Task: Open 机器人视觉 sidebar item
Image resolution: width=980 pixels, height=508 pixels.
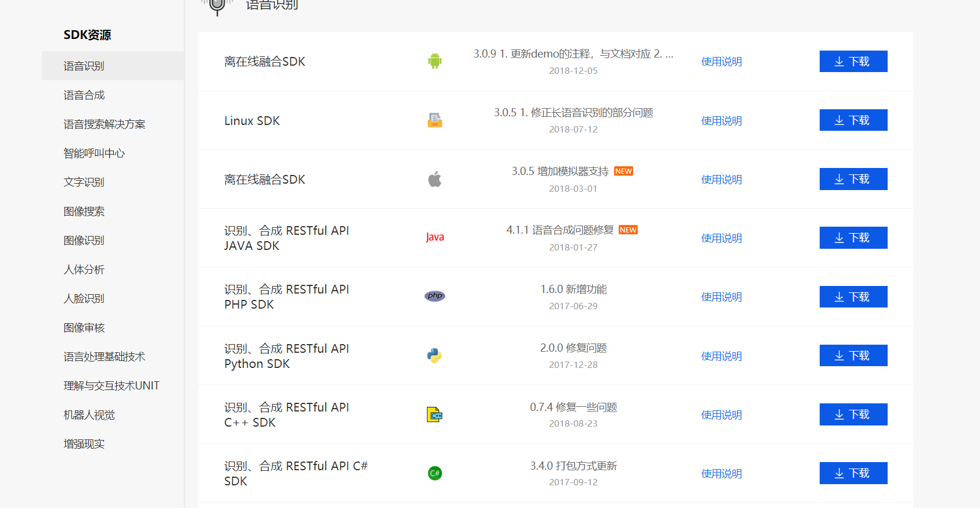Action: 89,414
